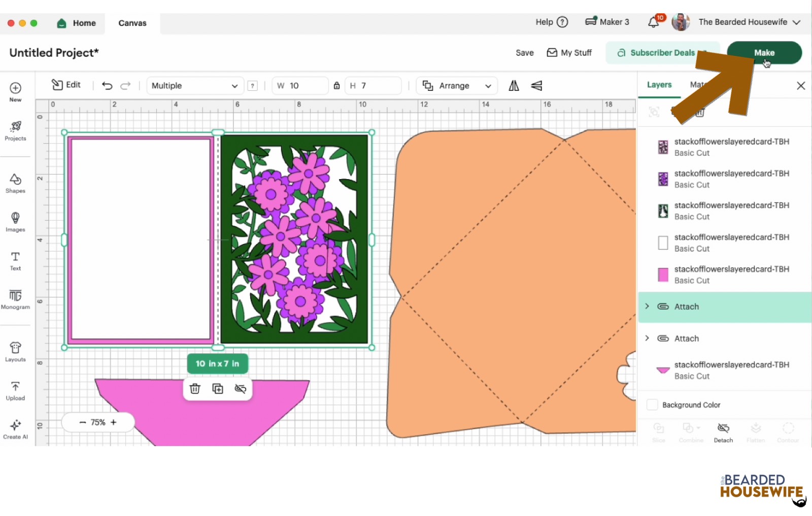Select the Text tool
Screen dimensions: 812x516
(x=15, y=261)
